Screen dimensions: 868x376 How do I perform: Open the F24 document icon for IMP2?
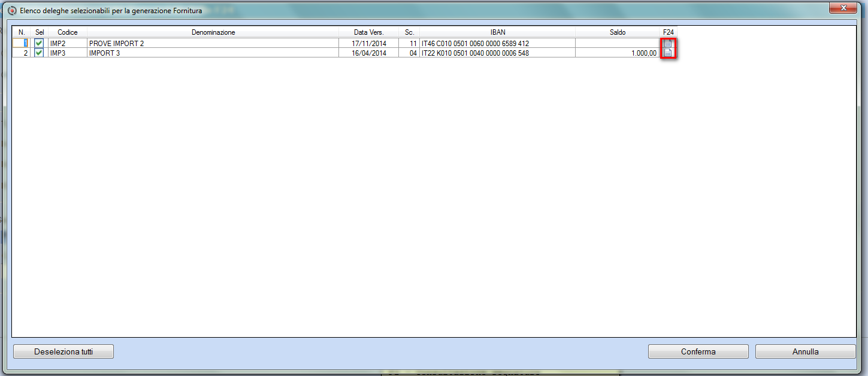point(668,44)
